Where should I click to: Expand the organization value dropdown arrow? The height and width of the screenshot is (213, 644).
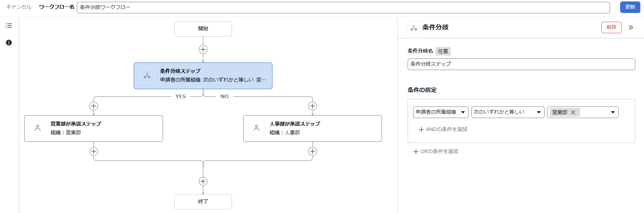(613, 112)
